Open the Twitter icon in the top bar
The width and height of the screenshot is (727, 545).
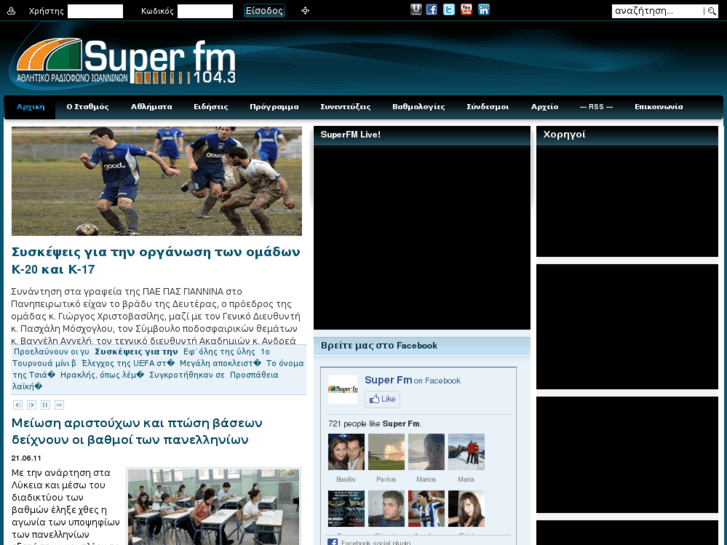[449, 10]
